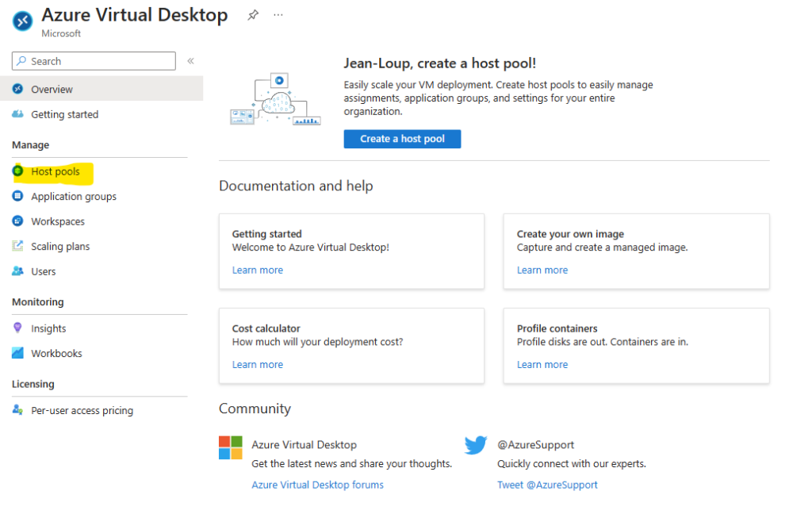Pin Azure Virtual Desktop to dashboard
812x518 pixels.
(253, 15)
